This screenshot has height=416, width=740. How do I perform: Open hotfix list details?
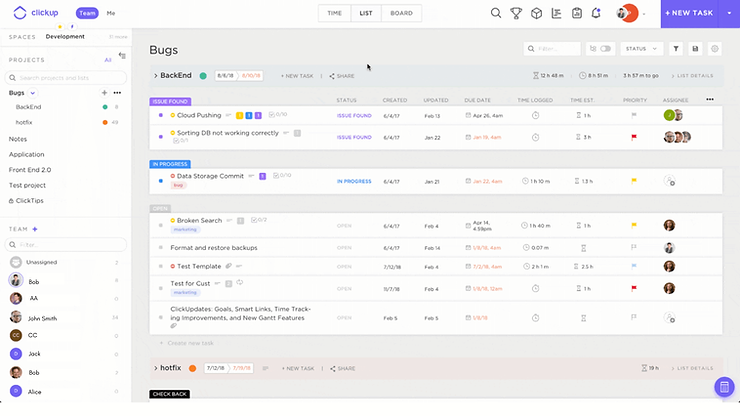pos(692,368)
